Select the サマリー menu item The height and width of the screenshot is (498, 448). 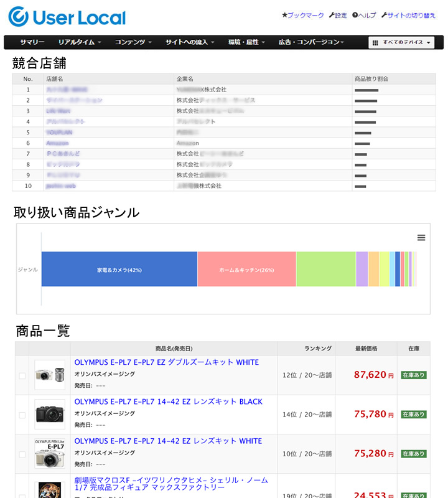point(32,42)
